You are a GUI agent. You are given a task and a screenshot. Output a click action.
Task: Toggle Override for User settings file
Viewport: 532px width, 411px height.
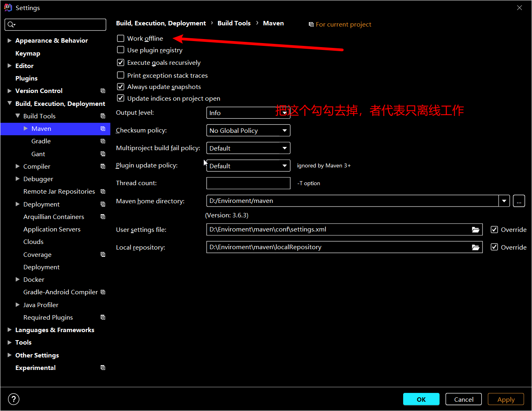point(494,229)
